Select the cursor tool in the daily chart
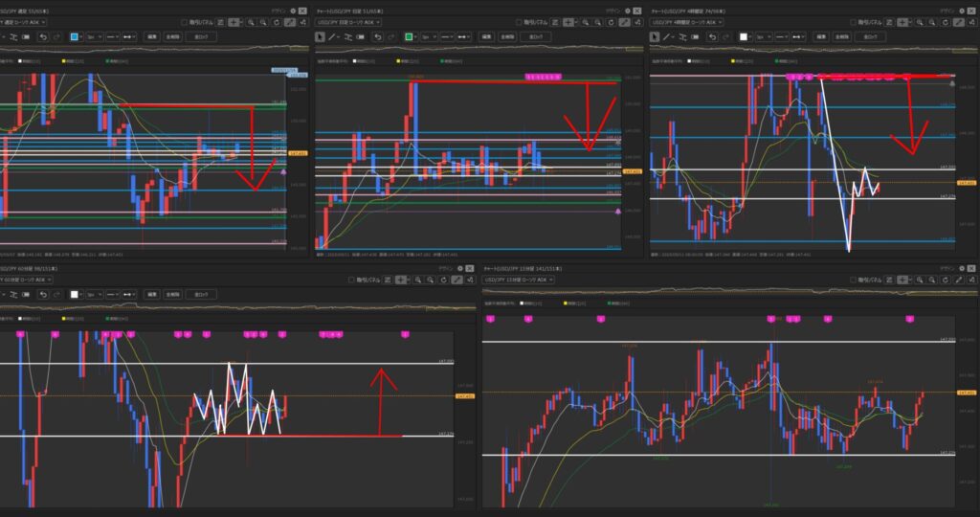 321,36
